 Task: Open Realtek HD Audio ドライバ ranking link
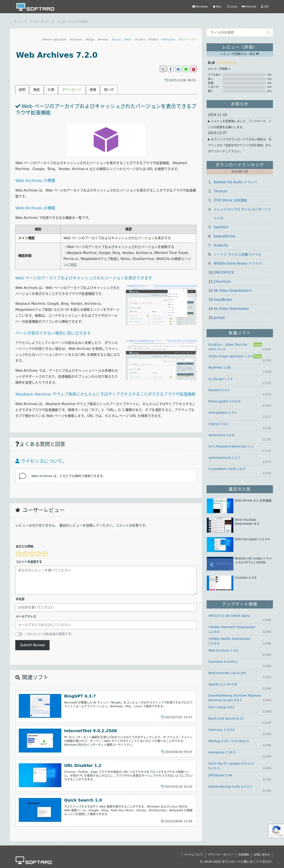point(235,182)
